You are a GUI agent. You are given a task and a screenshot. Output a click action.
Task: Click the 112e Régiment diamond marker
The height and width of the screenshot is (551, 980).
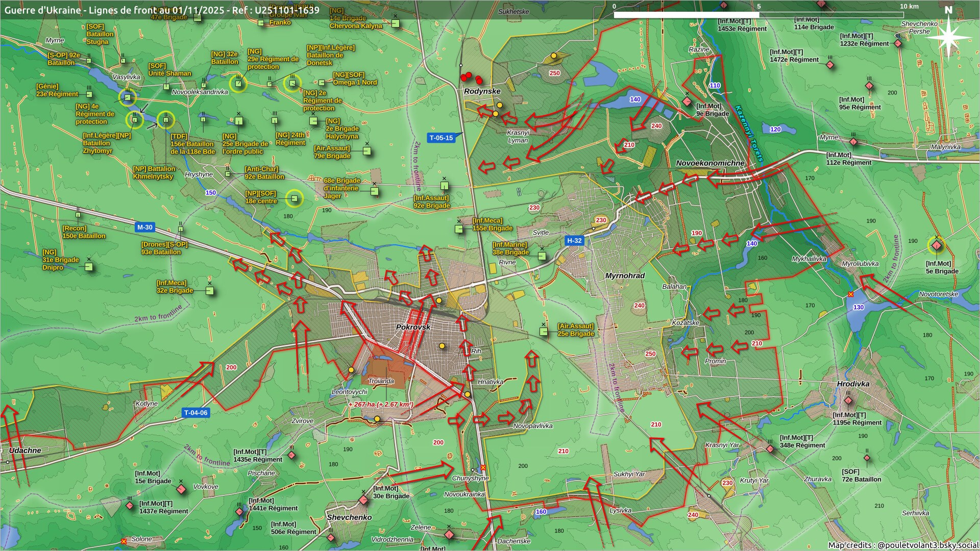(853, 142)
